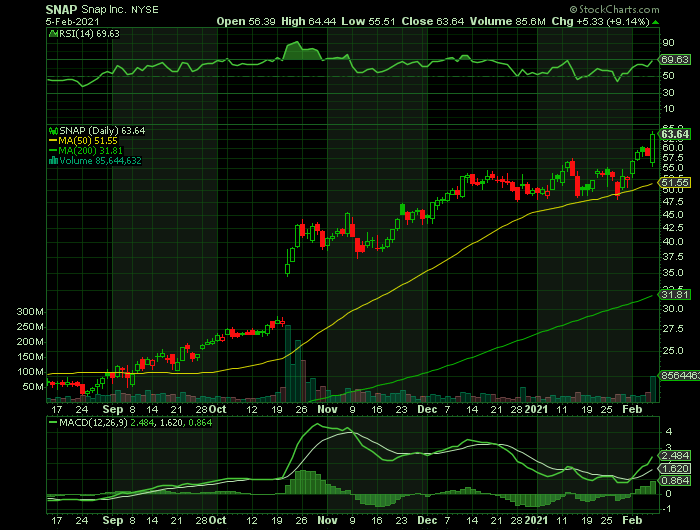
Task: Click the RSI(14) legend icon
Action: coord(53,35)
